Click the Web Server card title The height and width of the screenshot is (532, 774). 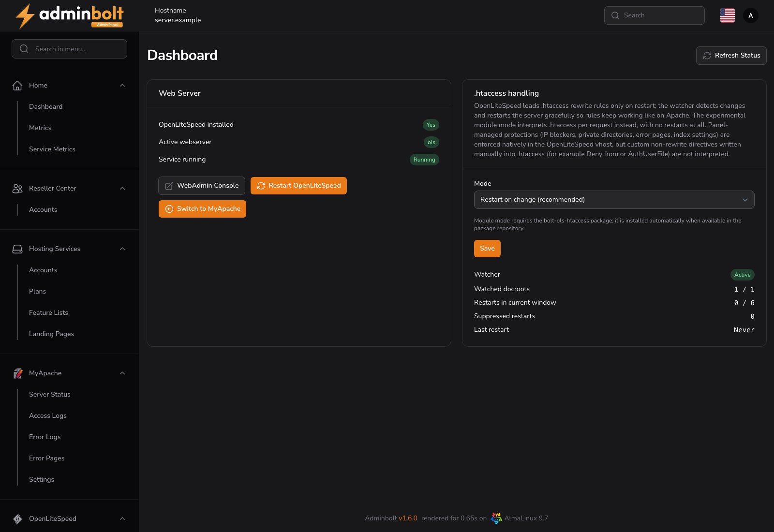179,93
